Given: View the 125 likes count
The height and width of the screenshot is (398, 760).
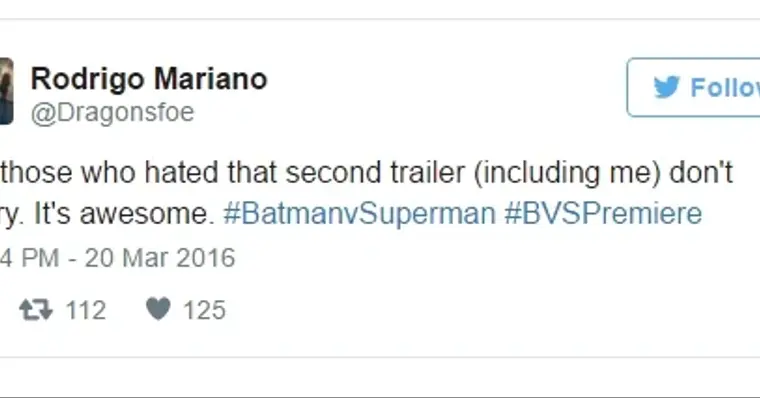Looking at the screenshot, I should (x=205, y=310).
